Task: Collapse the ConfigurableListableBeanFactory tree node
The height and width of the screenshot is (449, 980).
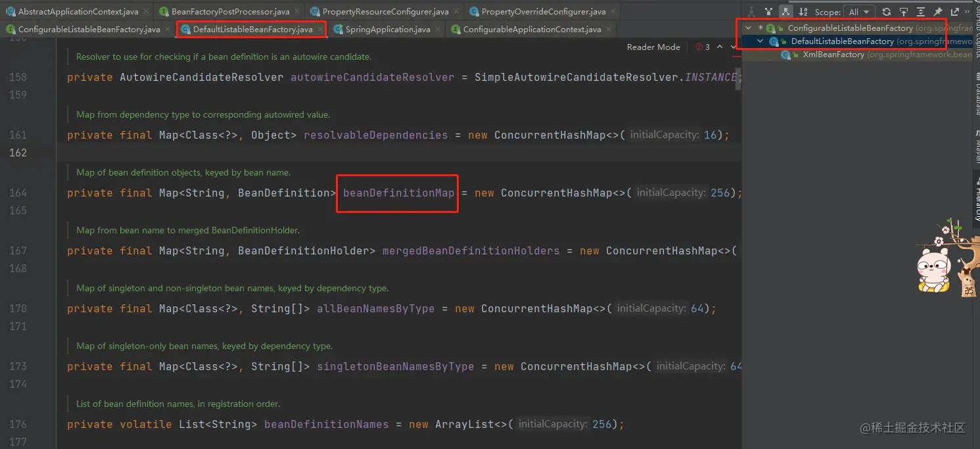Action: (x=749, y=28)
